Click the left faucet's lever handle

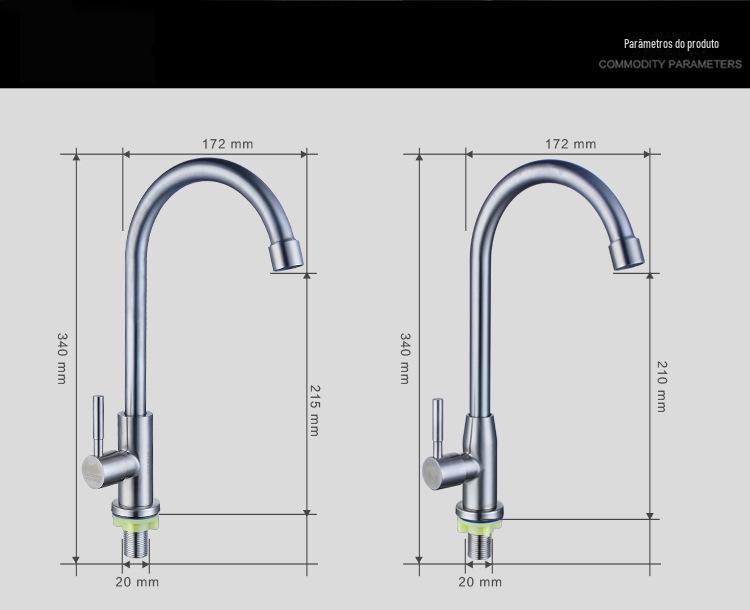coord(98,425)
